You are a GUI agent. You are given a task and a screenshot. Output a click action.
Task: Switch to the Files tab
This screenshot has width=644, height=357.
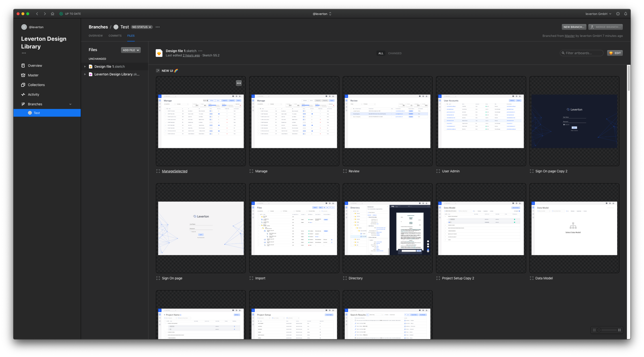tap(131, 36)
